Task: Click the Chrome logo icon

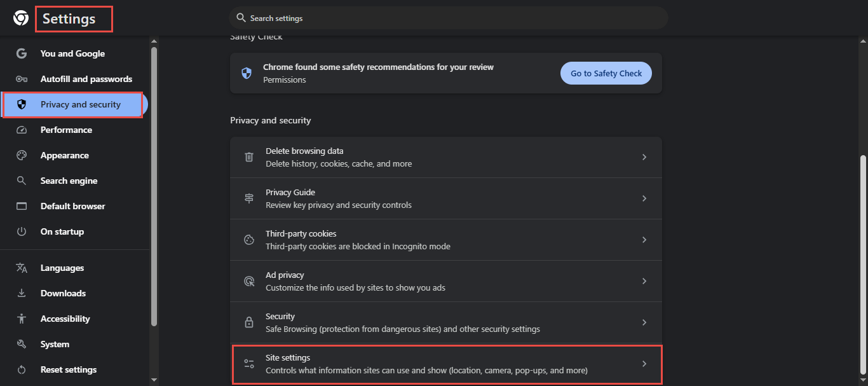Action: click(x=21, y=18)
